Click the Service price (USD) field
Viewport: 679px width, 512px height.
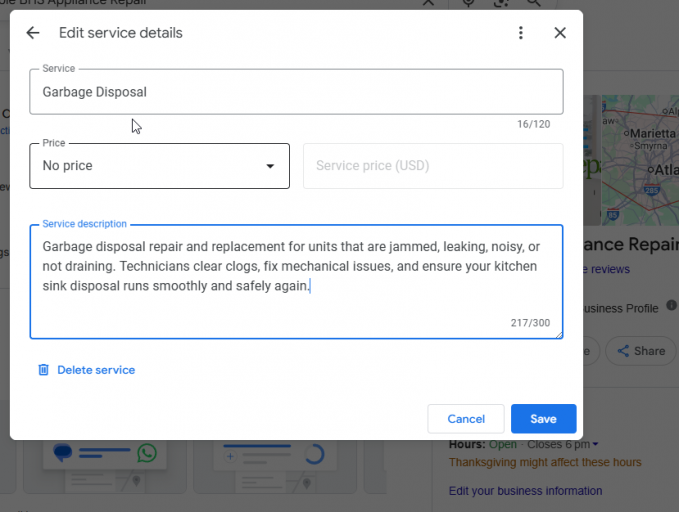[x=433, y=166]
